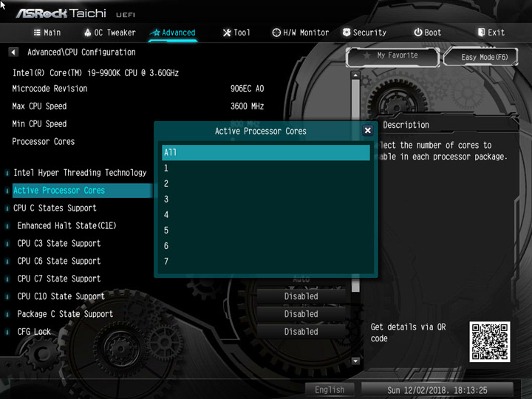Select the Advanced tab
This screenshot has height=399, width=532.
174,33
